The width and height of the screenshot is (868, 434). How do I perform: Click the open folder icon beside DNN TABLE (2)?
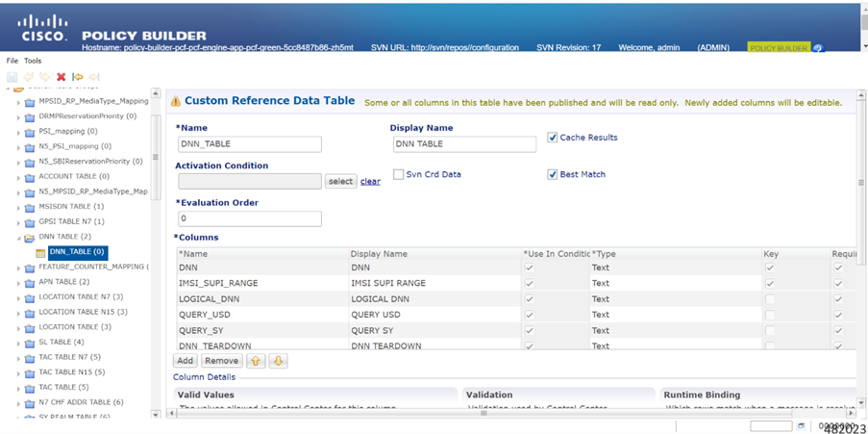pyautogui.click(x=30, y=238)
